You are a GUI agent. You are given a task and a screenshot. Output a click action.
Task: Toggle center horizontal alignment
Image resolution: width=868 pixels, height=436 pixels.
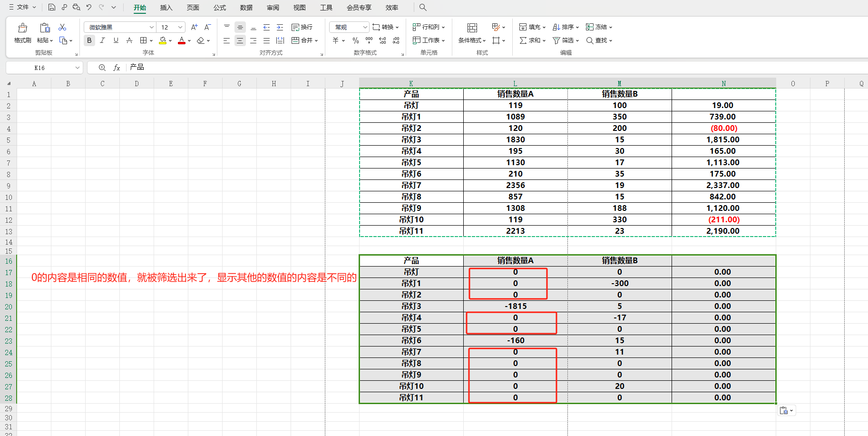click(x=240, y=40)
